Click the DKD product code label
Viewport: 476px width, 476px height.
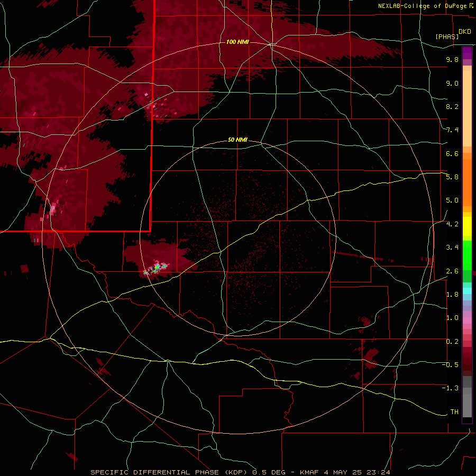click(465, 32)
